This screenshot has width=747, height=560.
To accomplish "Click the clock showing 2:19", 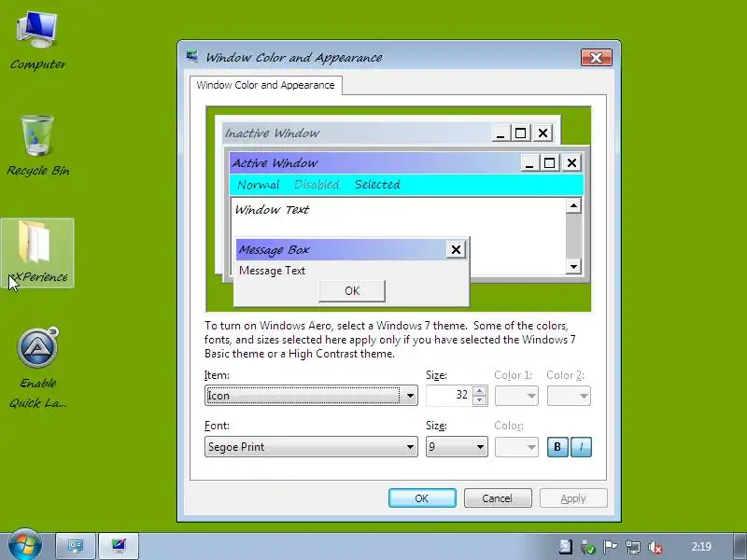I will [701, 547].
